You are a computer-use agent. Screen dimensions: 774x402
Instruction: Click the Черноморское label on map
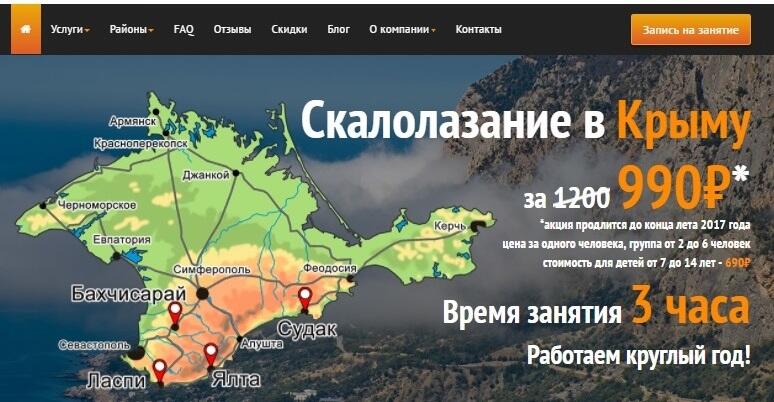97,205
